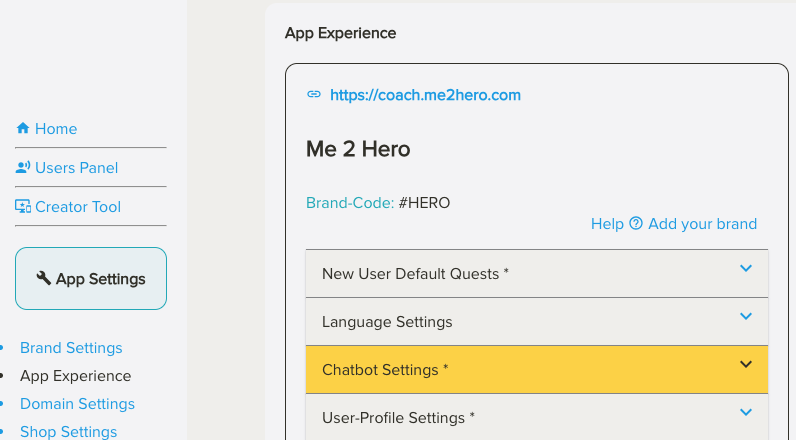This screenshot has width=796, height=440.
Task: Collapse Chatbot Settings chevron
Action: click(x=745, y=364)
